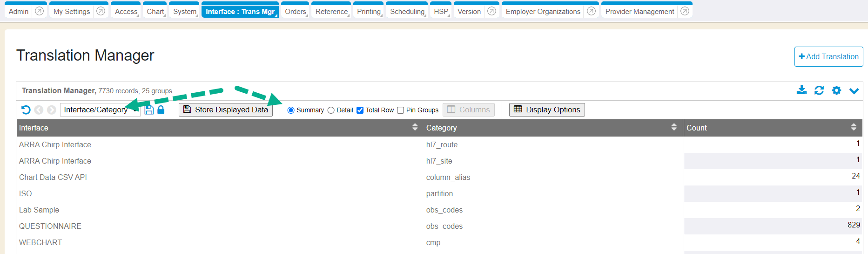Open the Interface/Category view dropdown
Image resolution: width=868 pixels, height=254 pixels.
pyautogui.click(x=100, y=110)
